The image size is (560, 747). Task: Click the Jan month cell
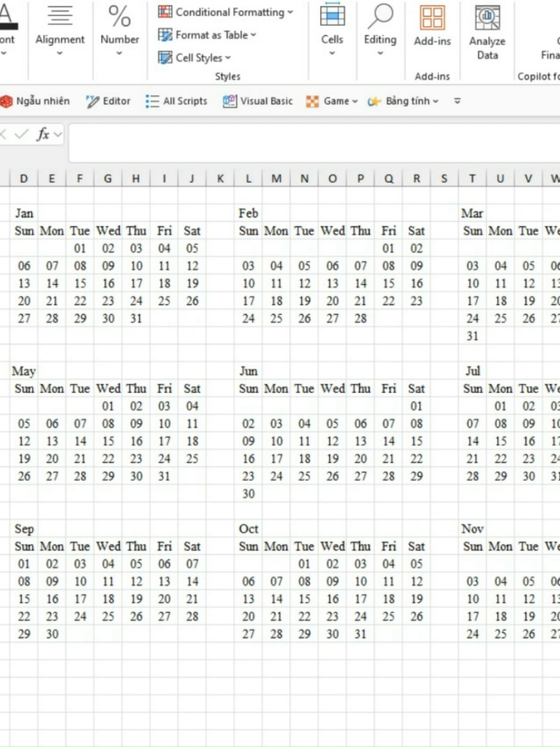pyautogui.click(x=24, y=213)
